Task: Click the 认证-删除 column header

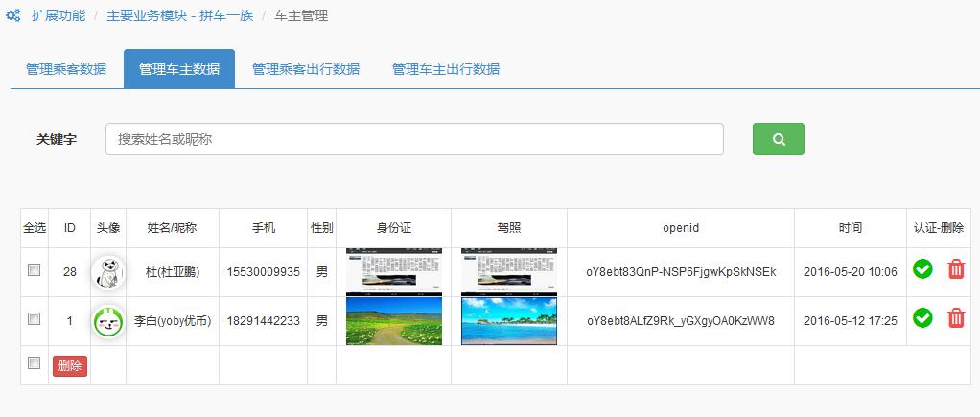Action: pyautogui.click(x=939, y=228)
